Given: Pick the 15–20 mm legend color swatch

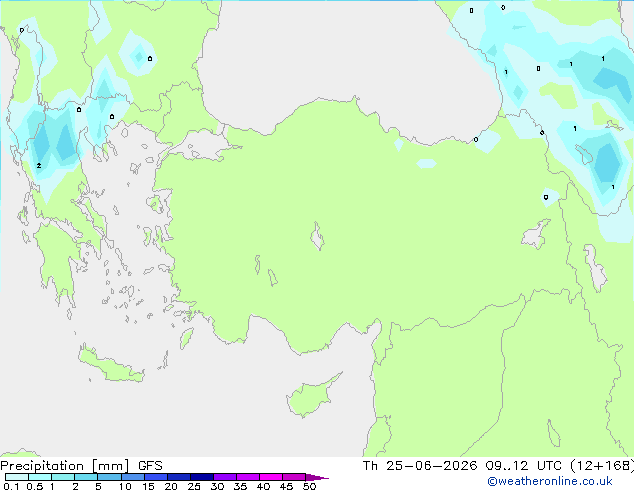Looking at the screenshot, I should pos(156,477).
